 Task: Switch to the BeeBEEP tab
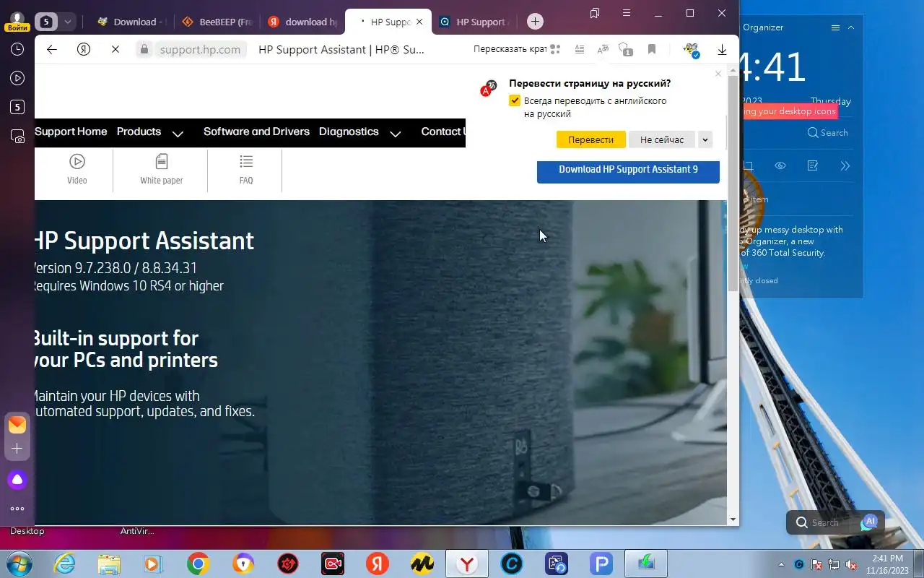pyautogui.click(x=217, y=22)
